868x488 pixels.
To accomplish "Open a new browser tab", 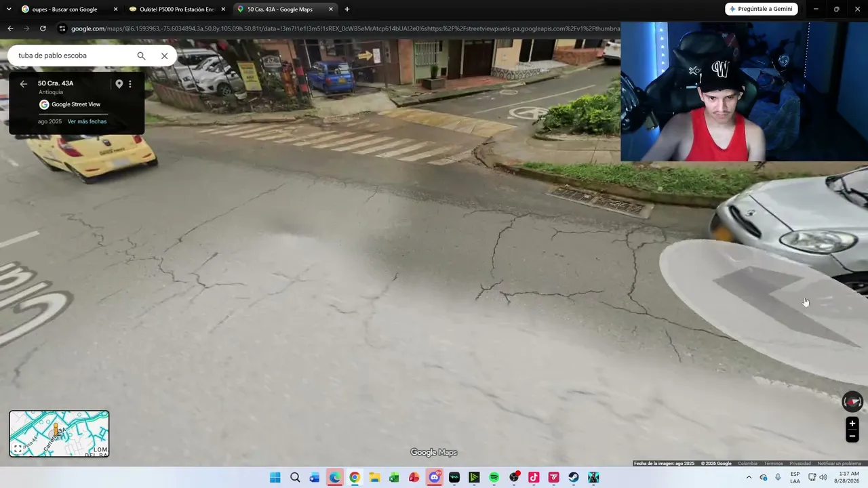I will (x=347, y=9).
